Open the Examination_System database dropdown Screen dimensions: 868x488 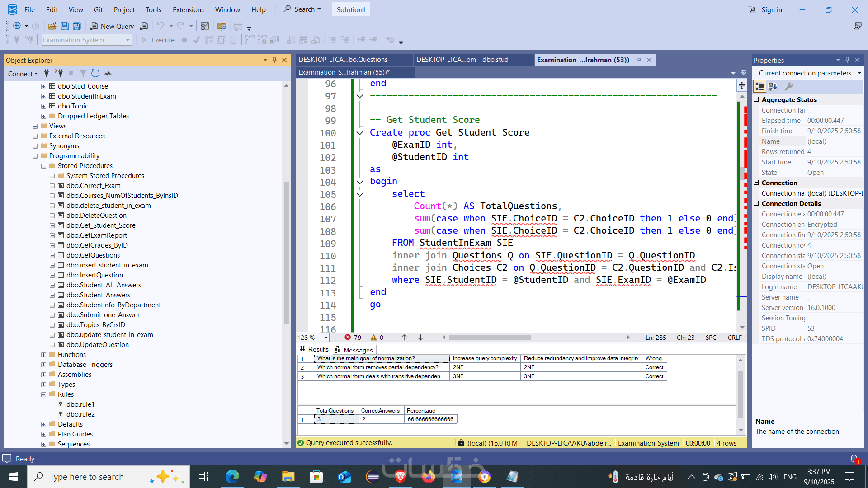coord(128,40)
